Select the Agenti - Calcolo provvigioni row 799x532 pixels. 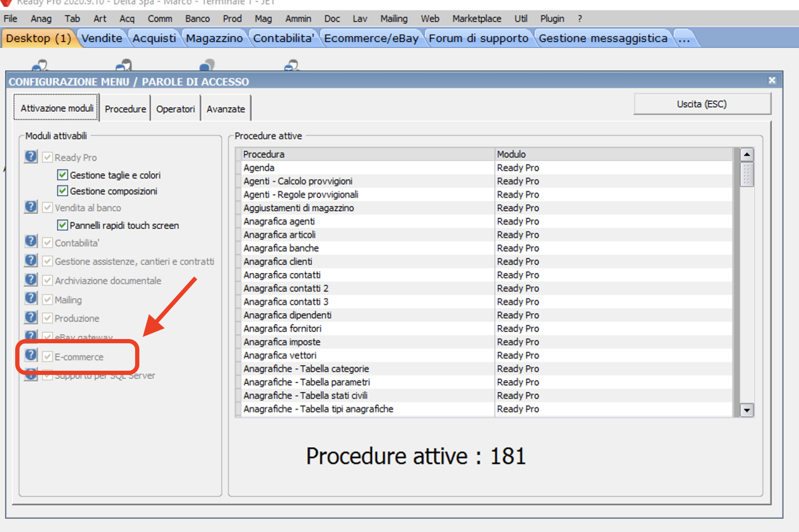coord(487,181)
